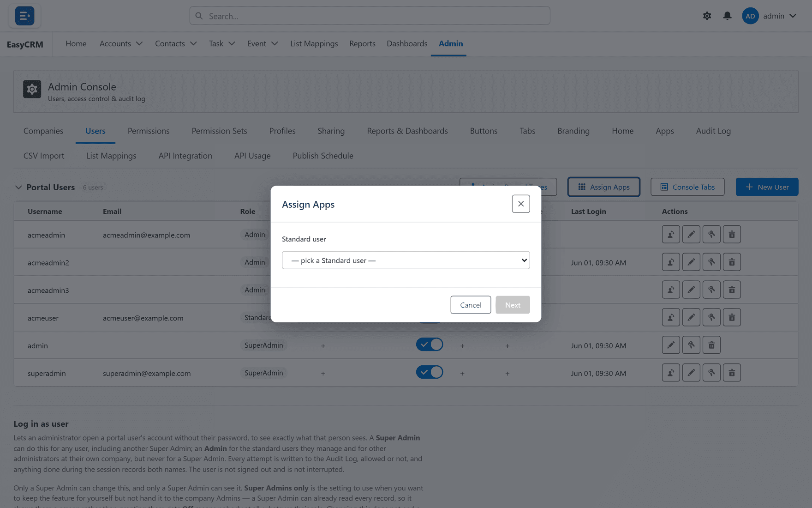This screenshot has height=508, width=812.
Task: Click the key icon in the admin row
Action: [691, 345]
